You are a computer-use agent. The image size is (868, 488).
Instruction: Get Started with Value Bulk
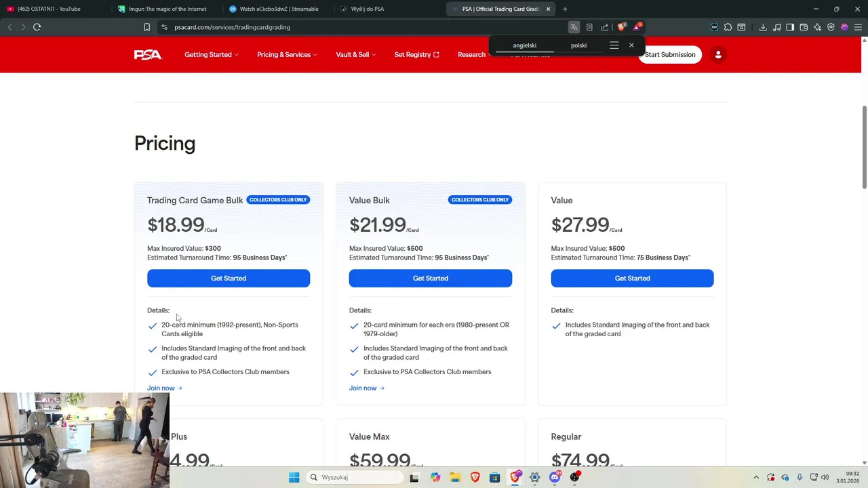coord(431,279)
